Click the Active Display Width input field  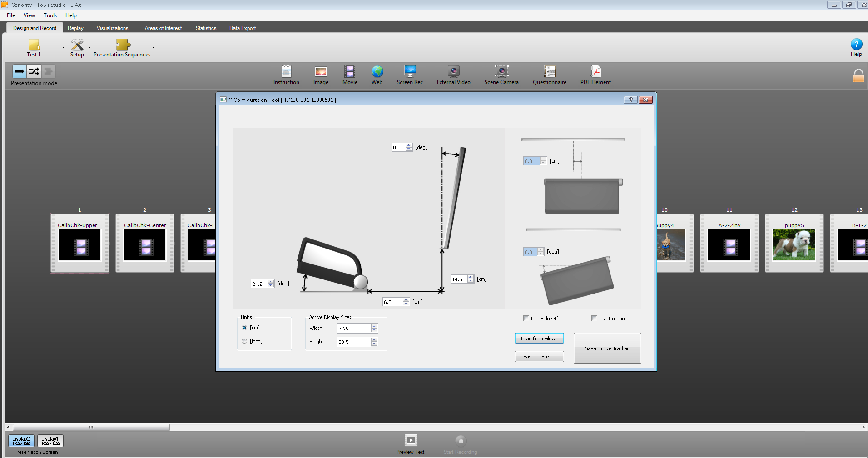pyautogui.click(x=353, y=329)
